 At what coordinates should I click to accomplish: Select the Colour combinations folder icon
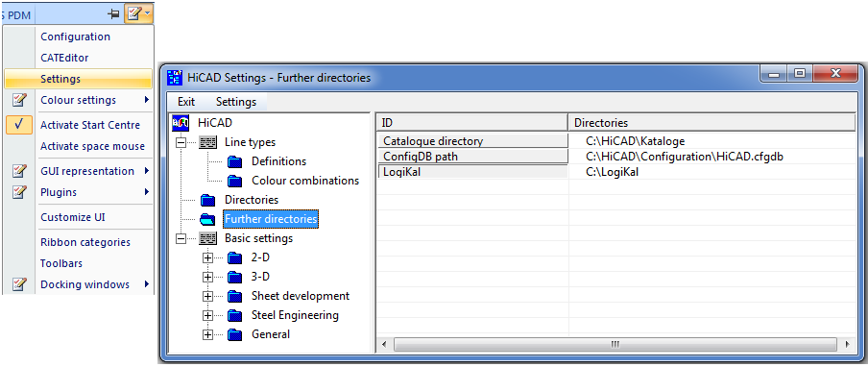pyautogui.click(x=235, y=181)
